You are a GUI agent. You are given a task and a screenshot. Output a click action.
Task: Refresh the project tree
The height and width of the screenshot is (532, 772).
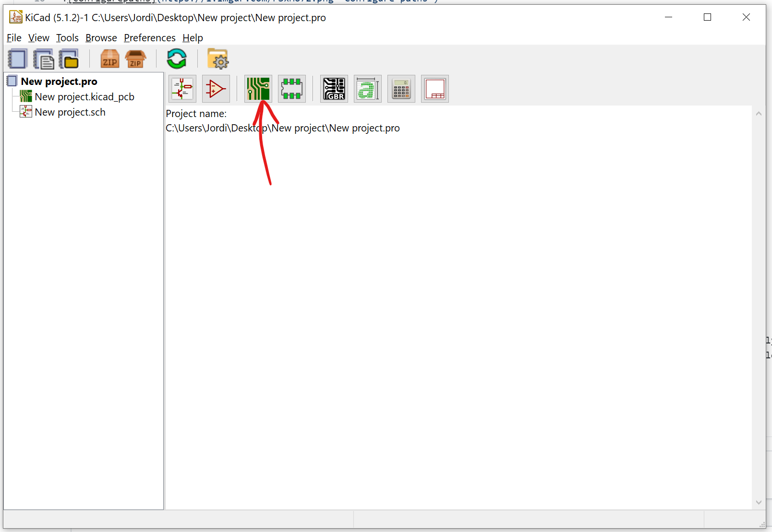coord(177,59)
